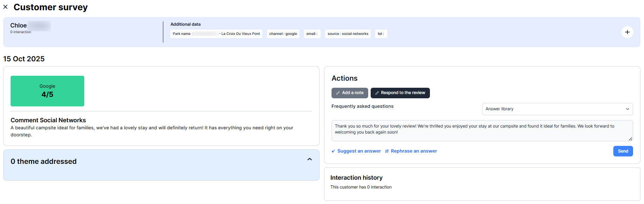Click the plus icon to add additional data
This screenshot has width=644, height=204.
pos(627,32)
